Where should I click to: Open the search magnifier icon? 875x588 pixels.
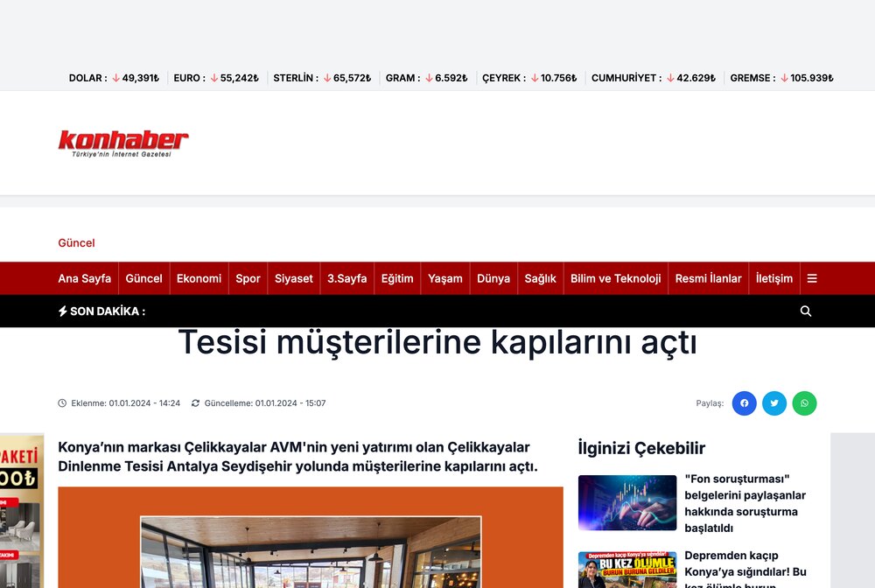point(806,311)
